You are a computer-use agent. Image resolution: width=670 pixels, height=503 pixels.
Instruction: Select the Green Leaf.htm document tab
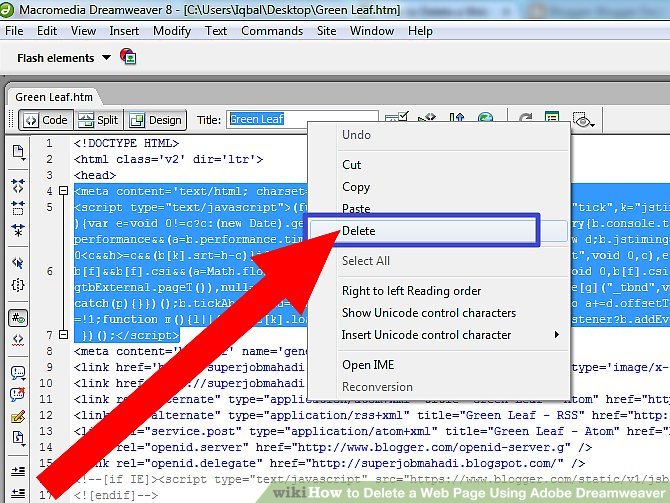tap(55, 97)
